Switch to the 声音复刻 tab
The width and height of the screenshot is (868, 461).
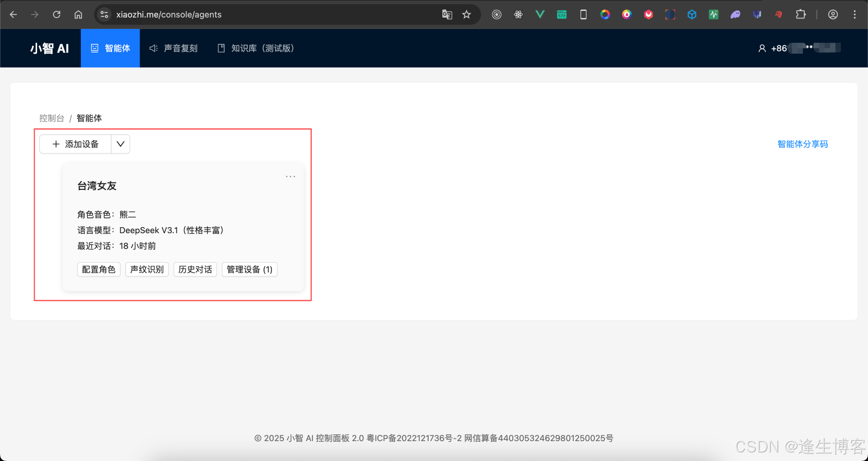pos(174,48)
